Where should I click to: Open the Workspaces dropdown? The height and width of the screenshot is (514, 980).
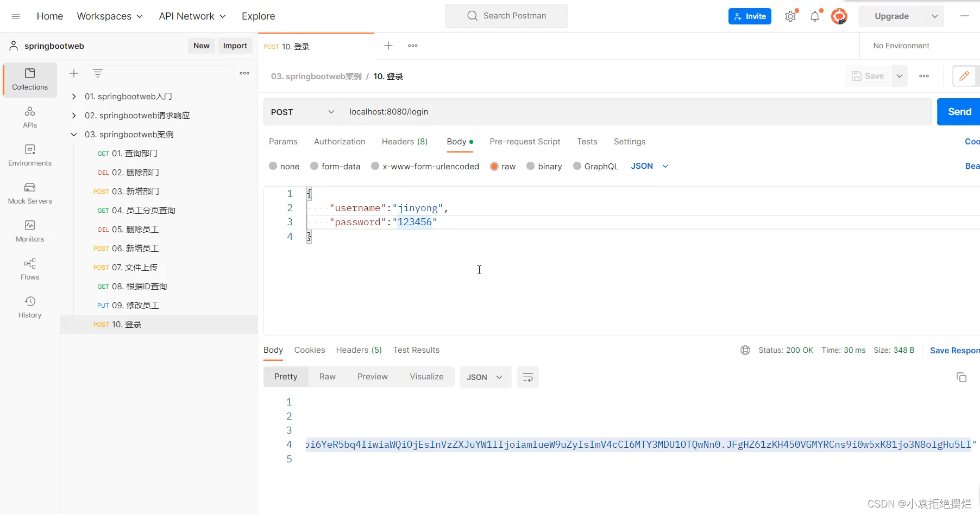pos(110,16)
